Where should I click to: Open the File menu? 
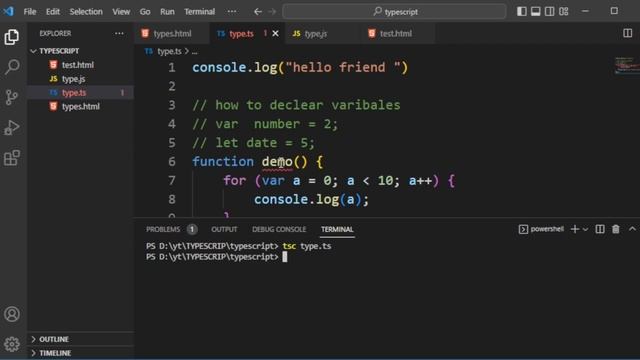point(30,11)
